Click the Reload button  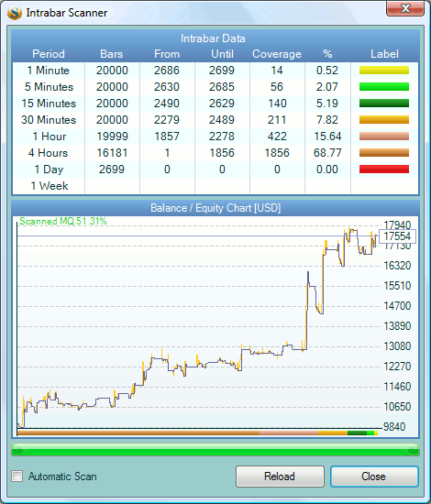(280, 477)
